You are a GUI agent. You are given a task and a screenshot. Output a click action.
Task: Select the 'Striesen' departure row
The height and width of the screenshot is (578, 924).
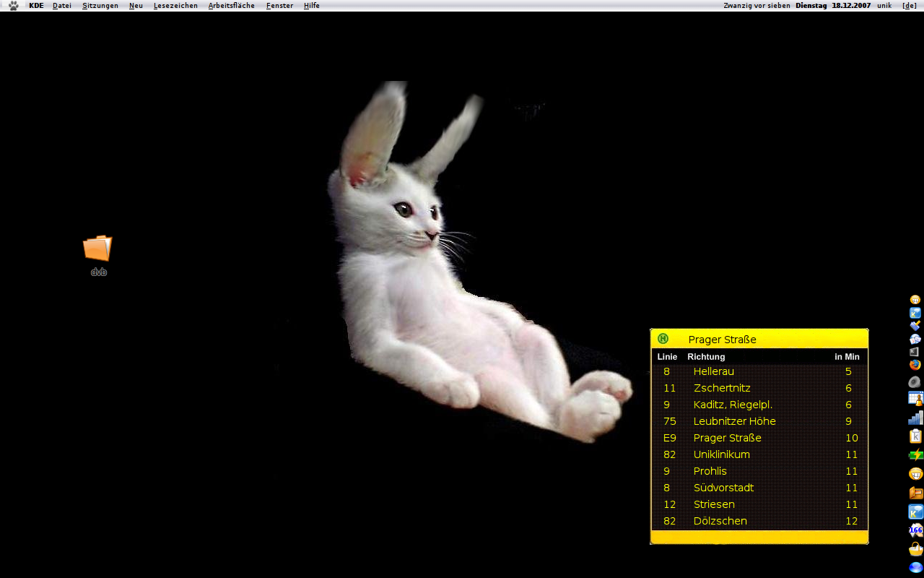(x=759, y=504)
